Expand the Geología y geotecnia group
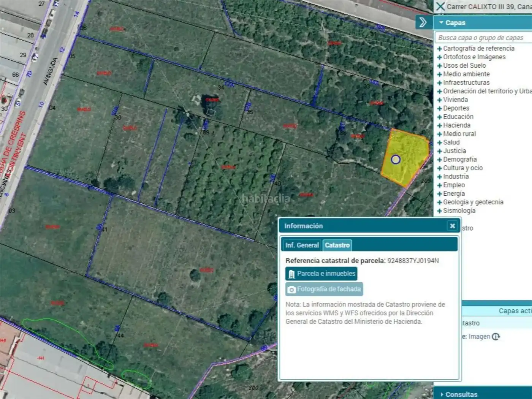This screenshot has width=532, height=399. (x=470, y=202)
